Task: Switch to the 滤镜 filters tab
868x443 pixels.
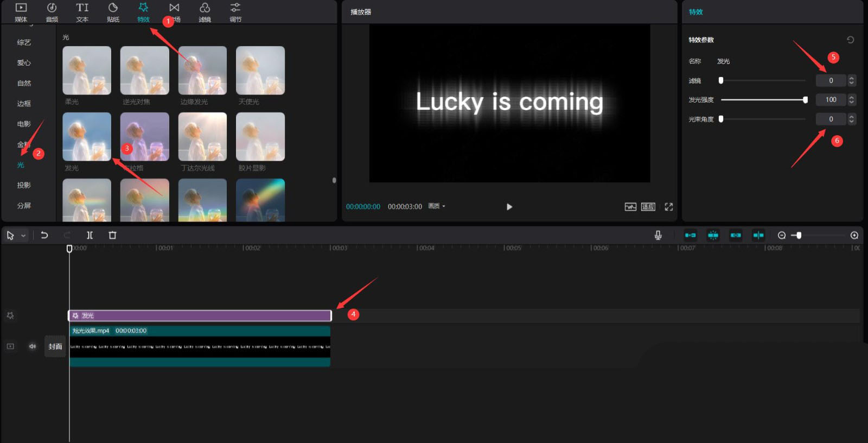Action: 205,12
